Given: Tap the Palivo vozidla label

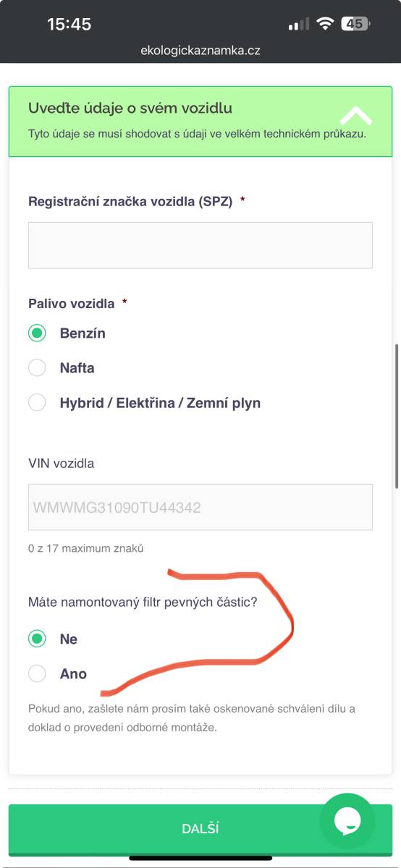Looking at the screenshot, I should click(72, 304).
